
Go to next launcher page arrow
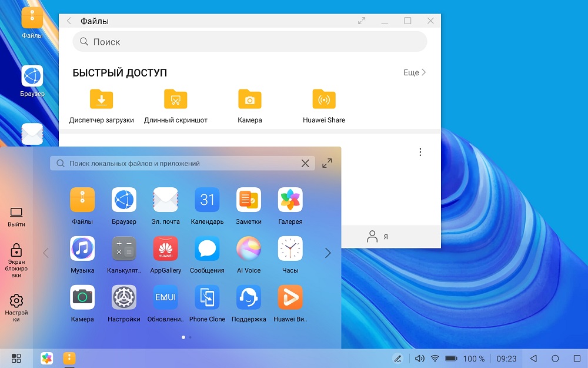coord(328,253)
